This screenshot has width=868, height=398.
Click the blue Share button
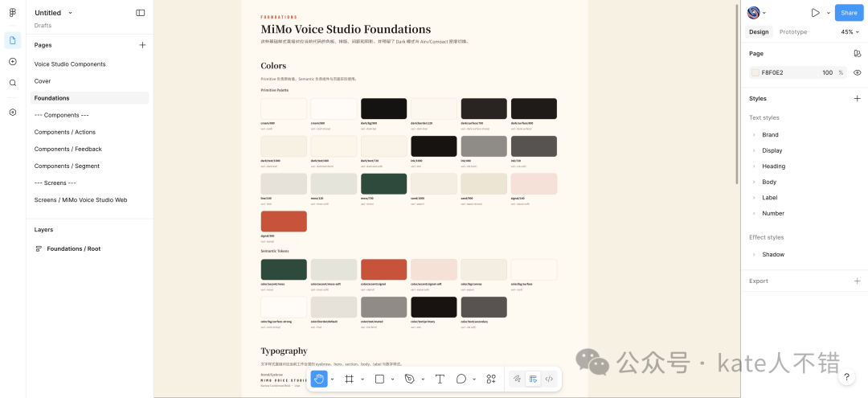click(849, 13)
